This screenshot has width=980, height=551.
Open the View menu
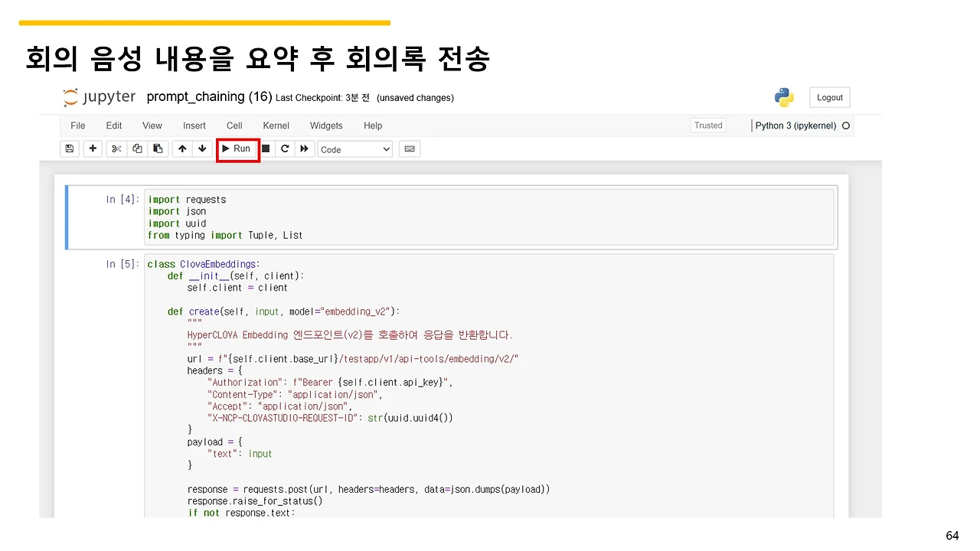152,126
